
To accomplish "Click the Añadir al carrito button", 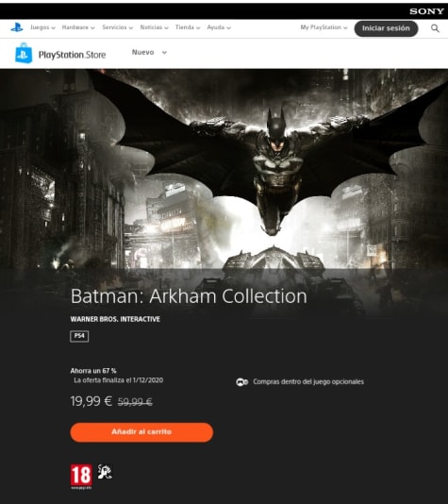I will pyautogui.click(x=141, y=432).
